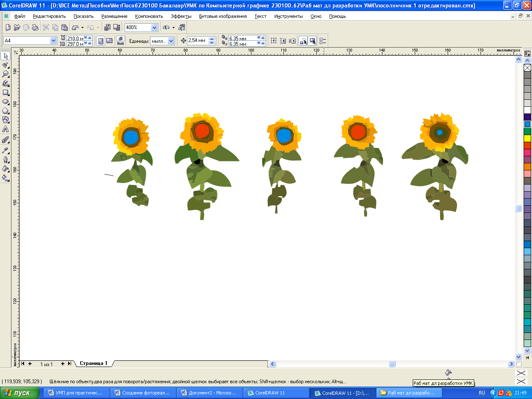Image resolution: width=532 pixels, height=399 pixels.
Task: Select the Interactive Blend tool
Action: 6,140
